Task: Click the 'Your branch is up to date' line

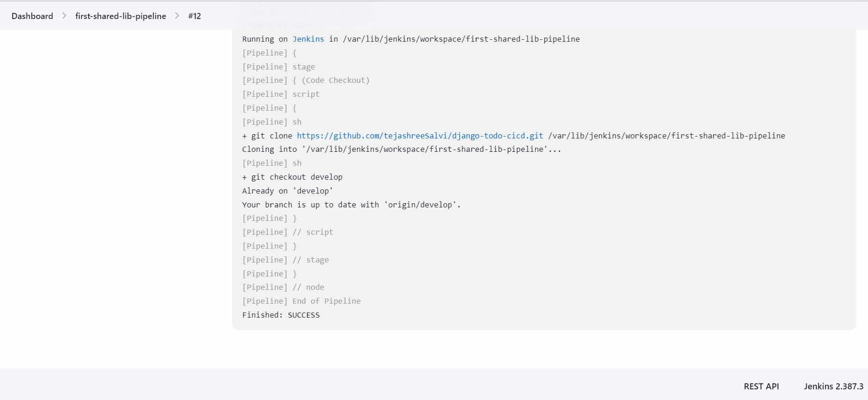Action: [351, 205]
